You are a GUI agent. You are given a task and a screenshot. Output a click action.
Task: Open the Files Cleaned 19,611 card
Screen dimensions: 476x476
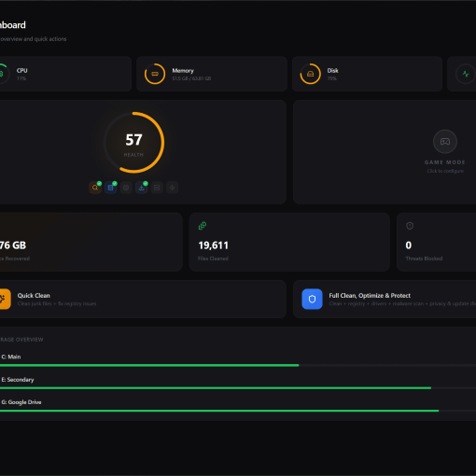[289, 242]
